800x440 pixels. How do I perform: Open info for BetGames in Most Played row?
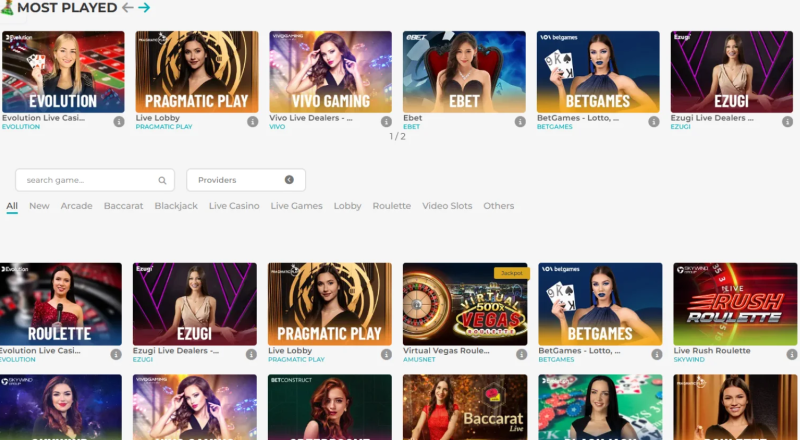(654, 121)
